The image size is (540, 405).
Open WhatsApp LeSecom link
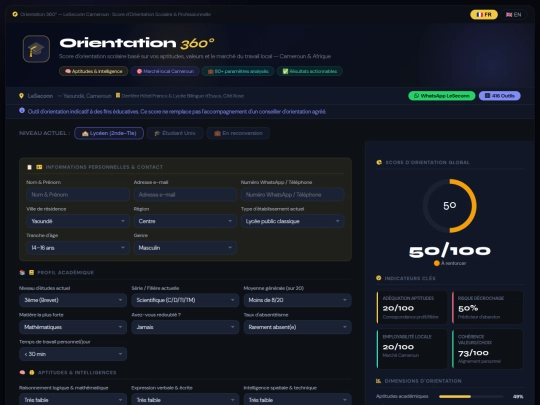pos(442,96)
